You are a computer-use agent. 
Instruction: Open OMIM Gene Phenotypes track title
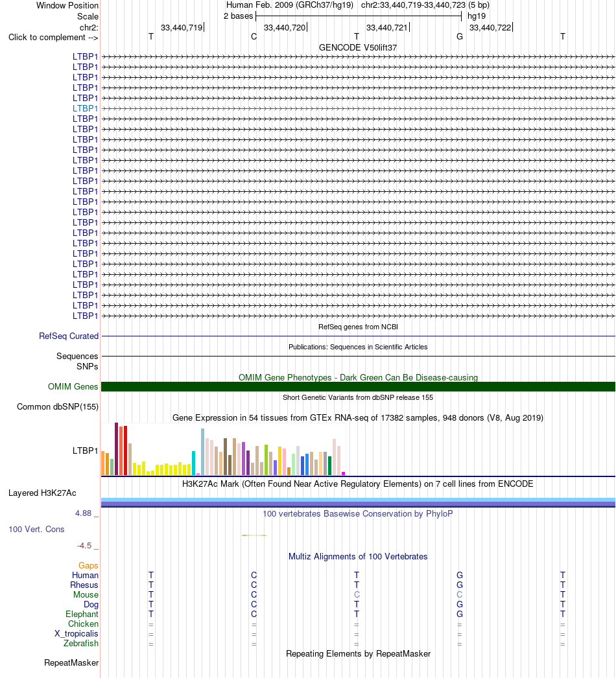coord(358,377)
